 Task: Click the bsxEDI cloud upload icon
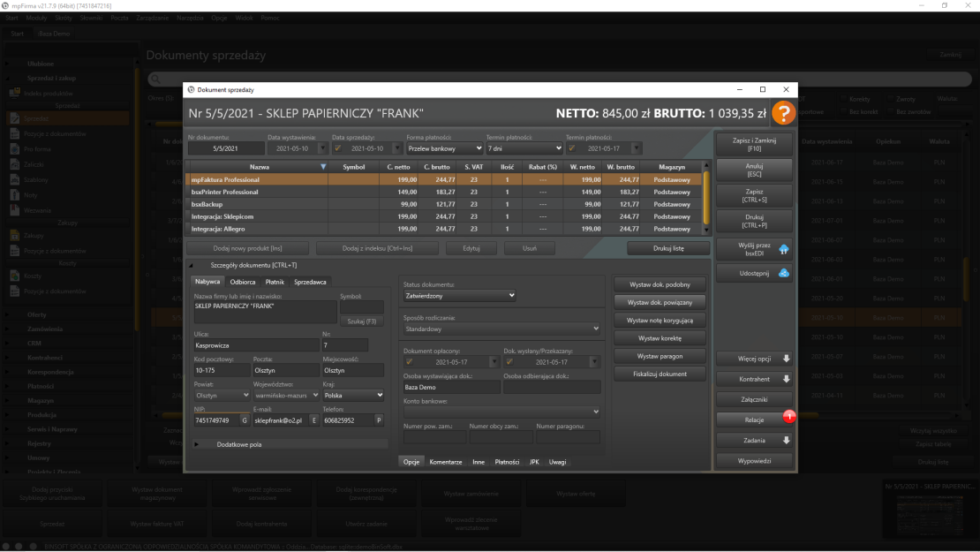(x=784, y=249)
